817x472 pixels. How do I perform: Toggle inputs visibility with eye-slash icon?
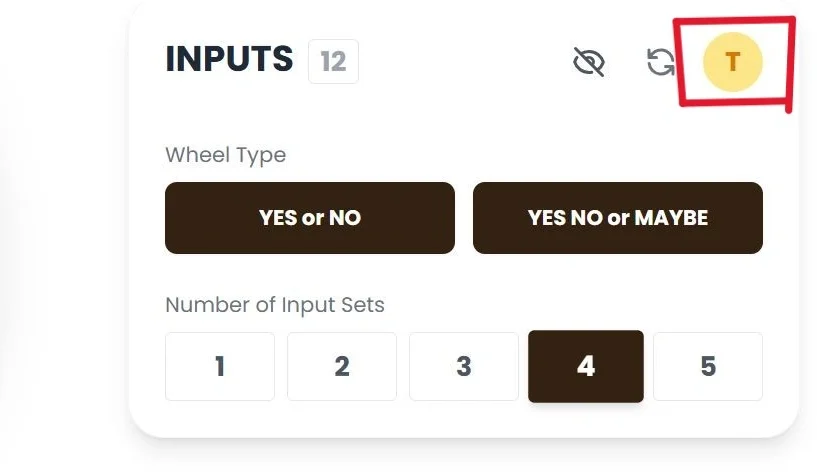[589, 63]
